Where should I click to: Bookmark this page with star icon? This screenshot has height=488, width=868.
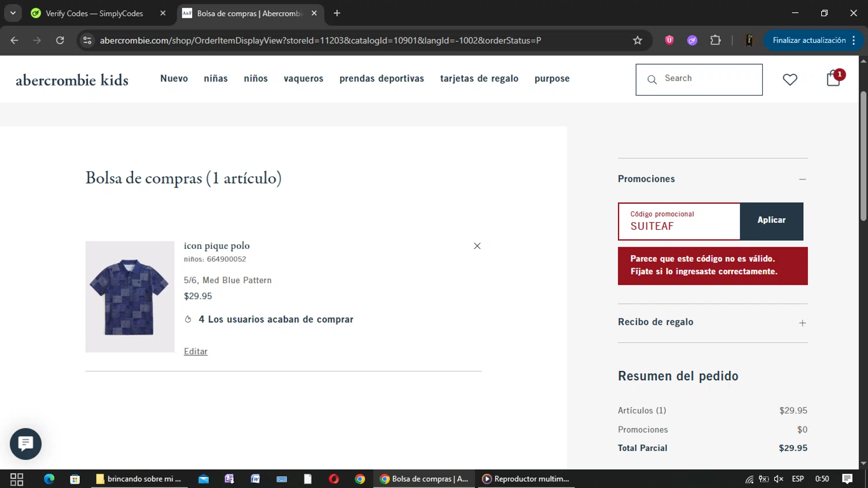point(638,41)
